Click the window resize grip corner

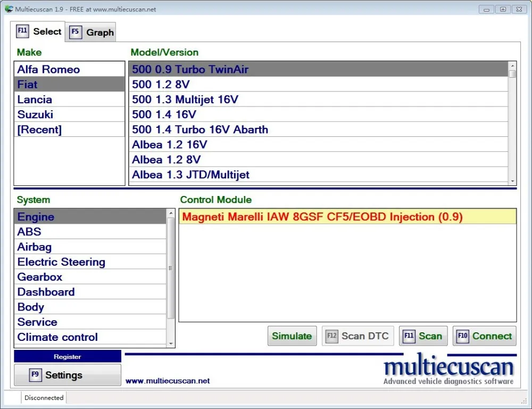point(524,401)
